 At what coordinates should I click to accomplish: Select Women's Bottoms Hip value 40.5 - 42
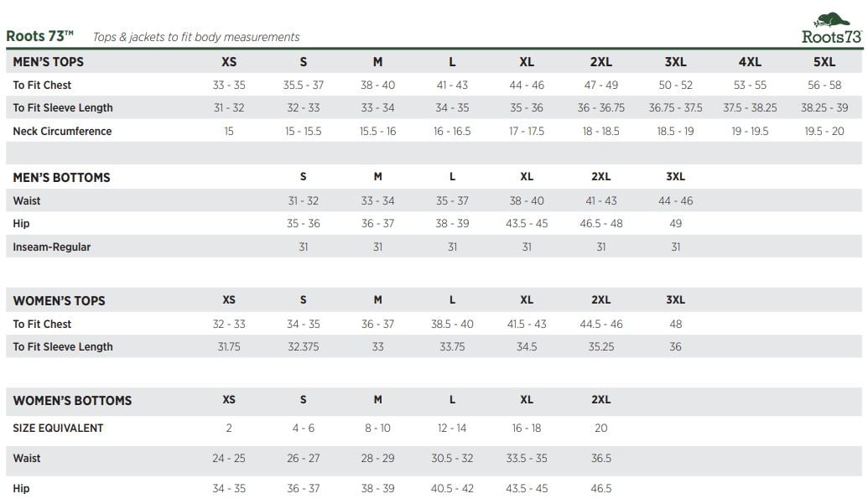[x=452, y=489]
